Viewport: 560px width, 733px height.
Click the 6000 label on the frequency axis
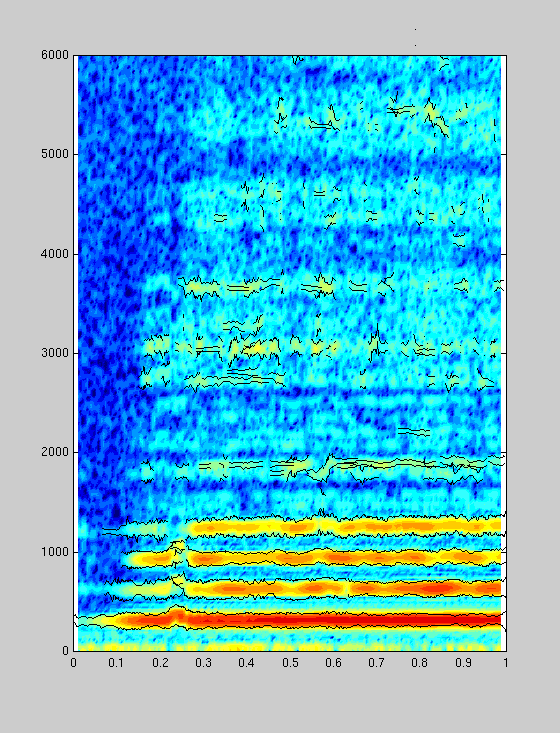55,55
